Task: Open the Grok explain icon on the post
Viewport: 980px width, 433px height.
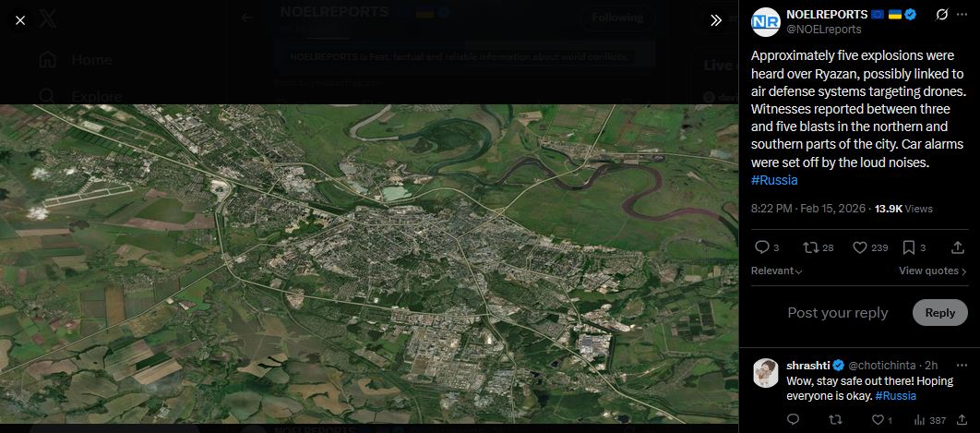Action: [941, 15]
